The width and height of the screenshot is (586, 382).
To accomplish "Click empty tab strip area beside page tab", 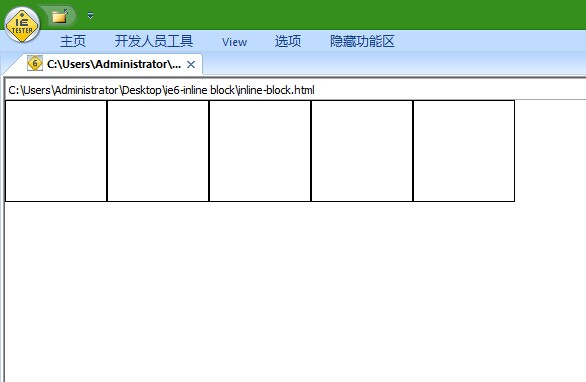I will 394,64.
